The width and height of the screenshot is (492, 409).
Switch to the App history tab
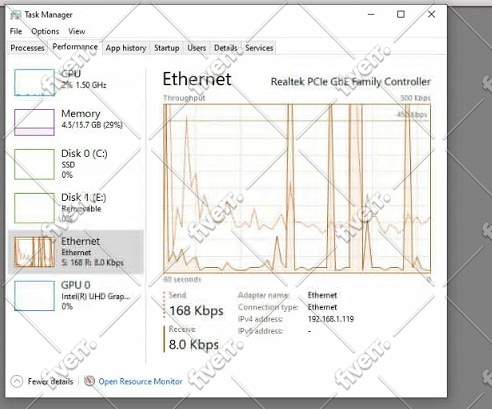[126, 48]
